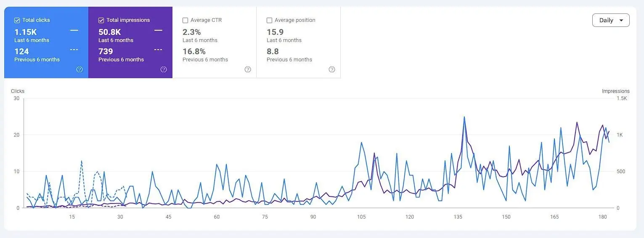Open help icon on Total impressions card
The height and width of the screenshot is (238, 644).
point(164,69)
